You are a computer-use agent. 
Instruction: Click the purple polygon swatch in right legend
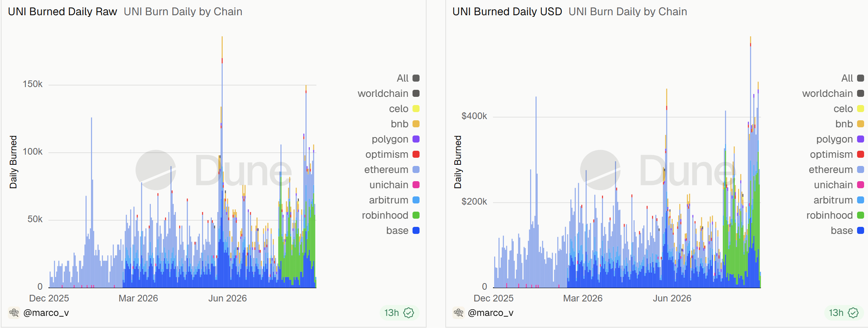click(x=861, y=139)
